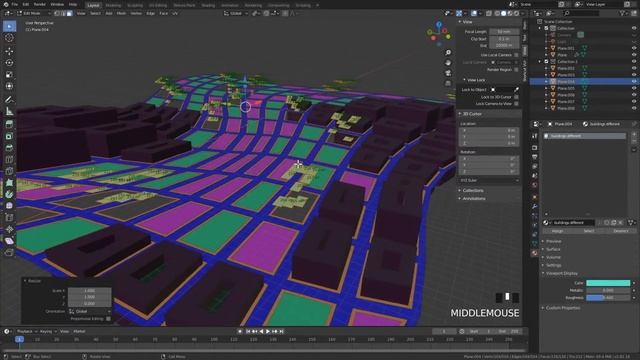Open the Modifiers wrench properties tab
This screenshot has width=640, height=360.
click(534, 207)
